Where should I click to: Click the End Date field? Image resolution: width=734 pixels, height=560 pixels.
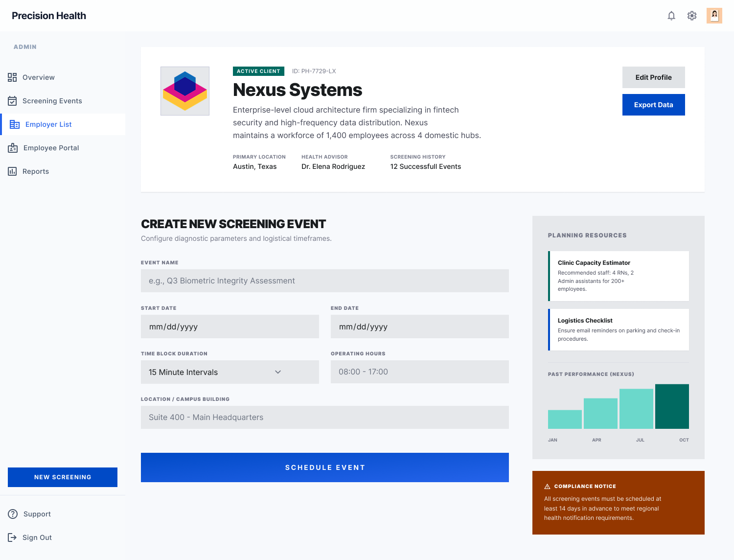[x=420, y=327]
